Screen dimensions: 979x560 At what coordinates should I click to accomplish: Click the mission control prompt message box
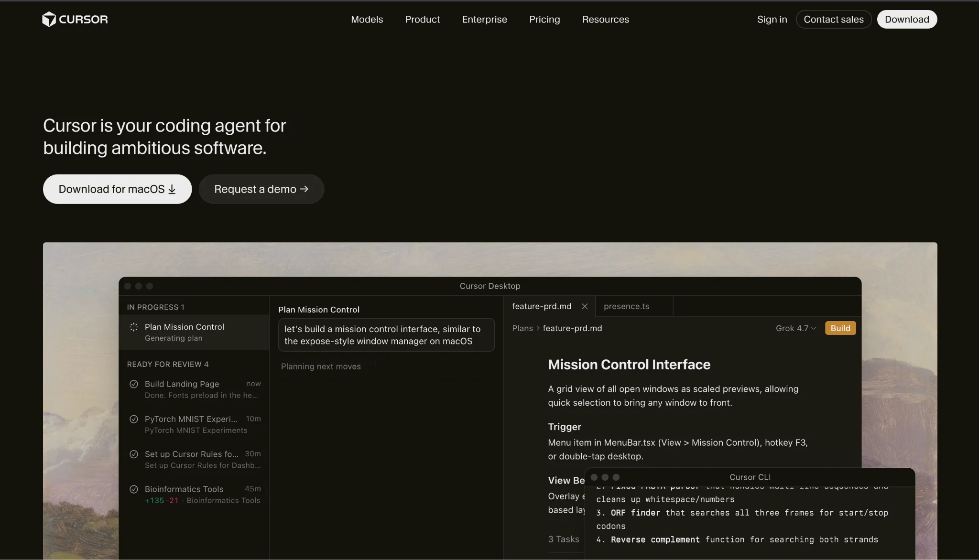pos(386,335)
